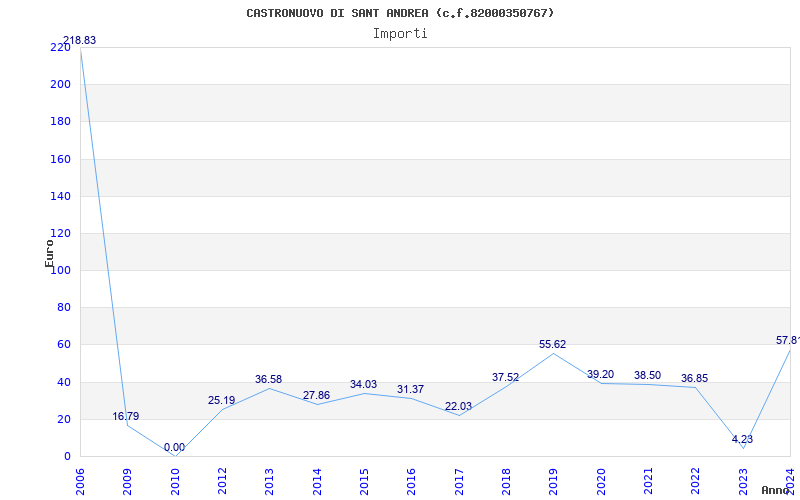Click the 2018 x-axis year label
This screenshot has height=500, width=800.
pyautogui.click(x=506, y=482)
